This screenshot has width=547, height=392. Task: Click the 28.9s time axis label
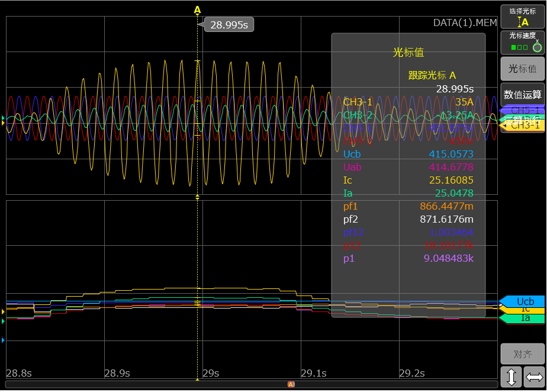click(x=117, y=373)
